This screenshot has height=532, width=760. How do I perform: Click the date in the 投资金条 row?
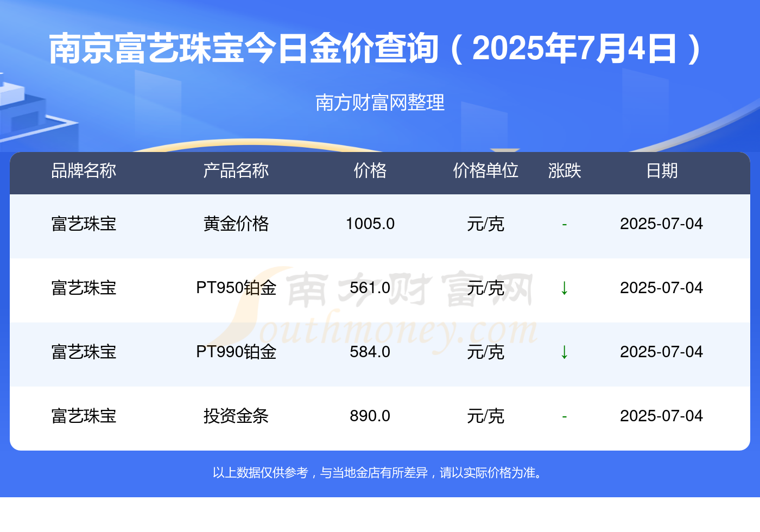tap(662, 416)
